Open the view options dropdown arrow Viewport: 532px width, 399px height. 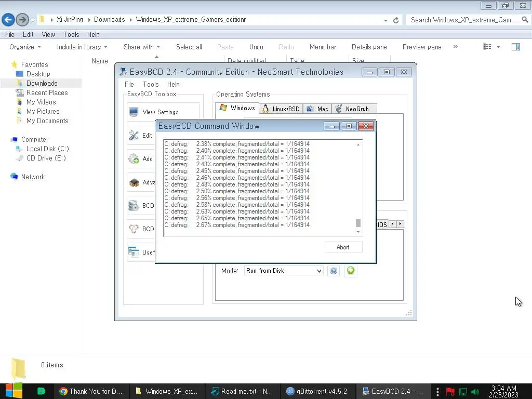click(498, 46)
